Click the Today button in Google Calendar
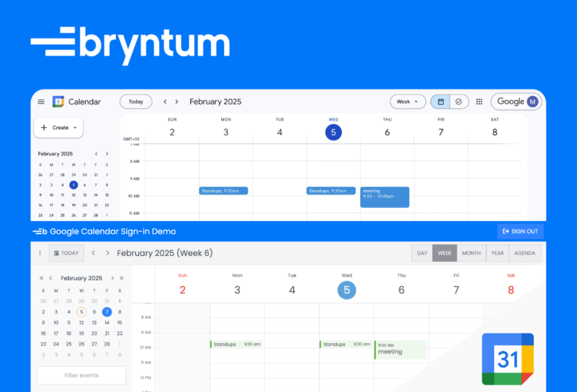Viewport: 577px width, 392px height. point(136,101)
